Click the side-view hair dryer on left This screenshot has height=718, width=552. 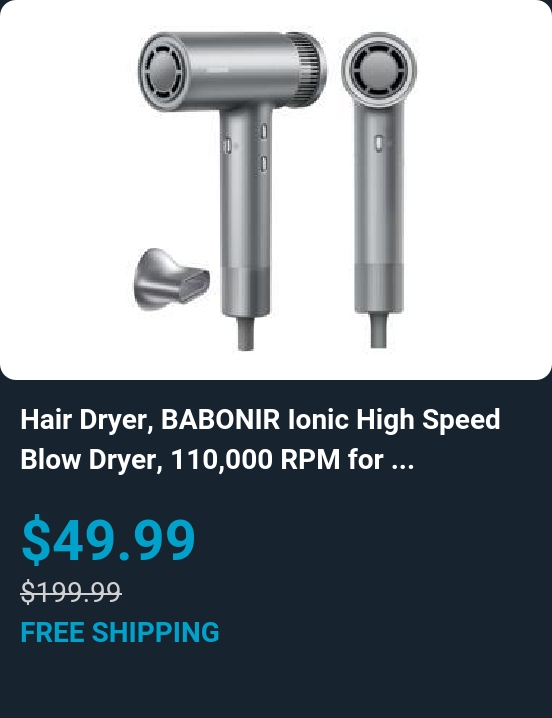point(232,190)
